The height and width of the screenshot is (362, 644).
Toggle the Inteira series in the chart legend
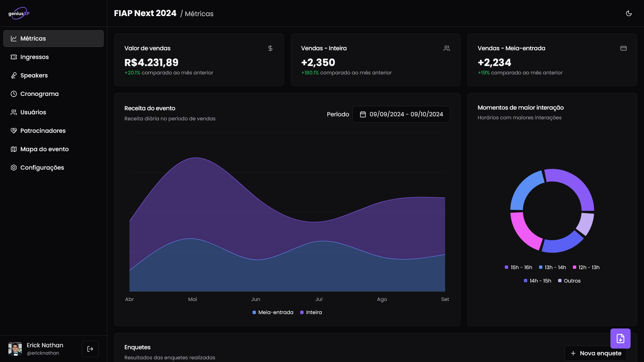coord(311,312)
